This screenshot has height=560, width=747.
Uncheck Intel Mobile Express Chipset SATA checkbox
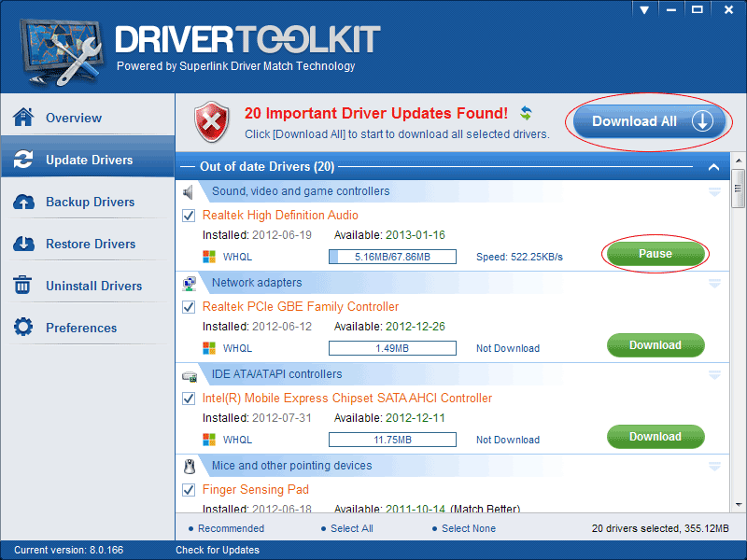point(189,399)
